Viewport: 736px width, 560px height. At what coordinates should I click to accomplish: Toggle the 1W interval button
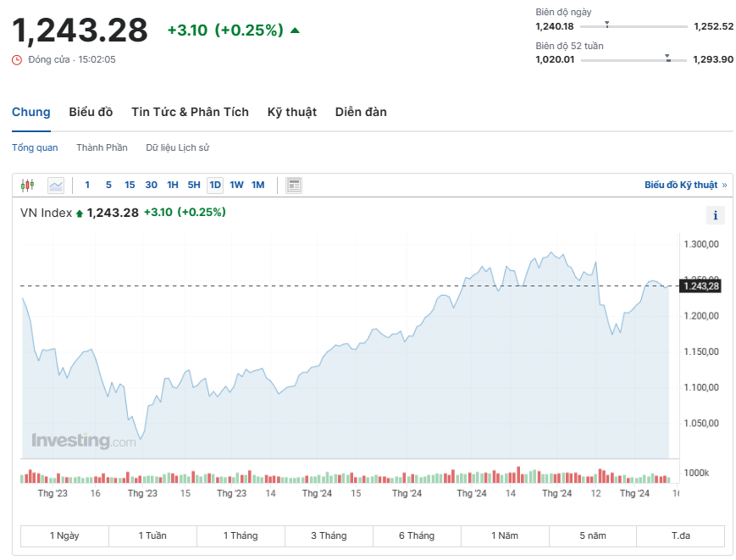tap(236, 185)
